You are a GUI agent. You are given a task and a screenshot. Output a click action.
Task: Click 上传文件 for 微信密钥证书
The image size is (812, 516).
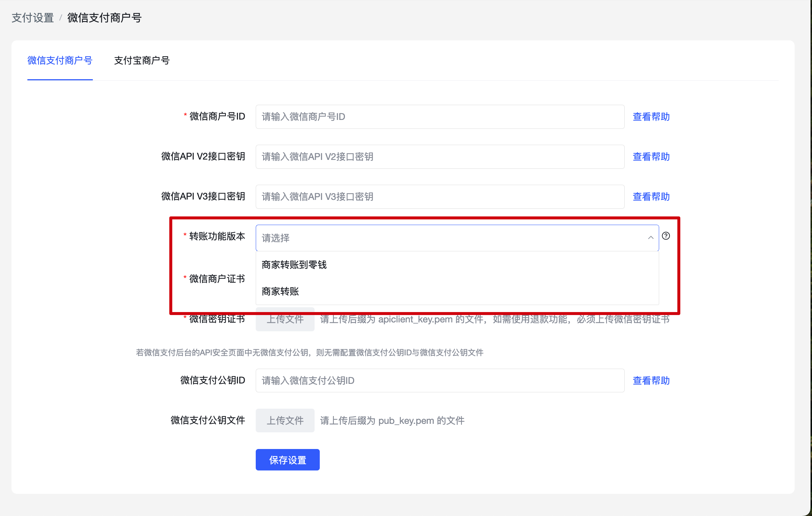point(285,319)
